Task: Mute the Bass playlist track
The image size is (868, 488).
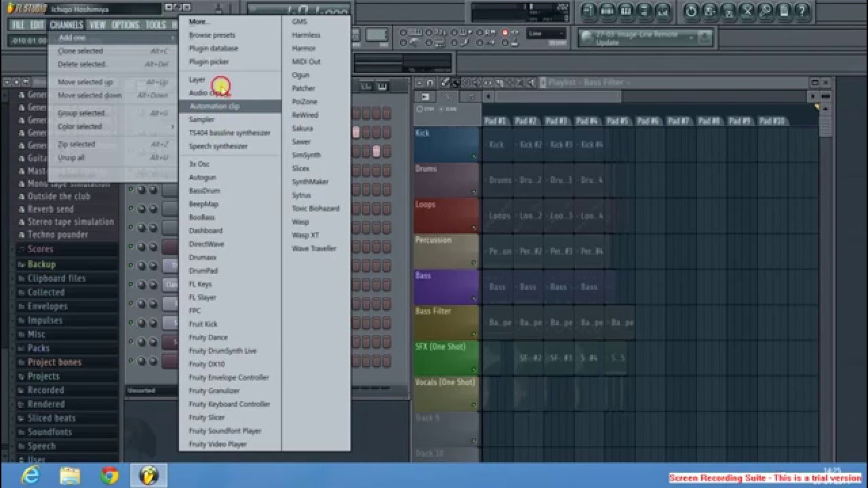Action: click(x=474, y=299)
